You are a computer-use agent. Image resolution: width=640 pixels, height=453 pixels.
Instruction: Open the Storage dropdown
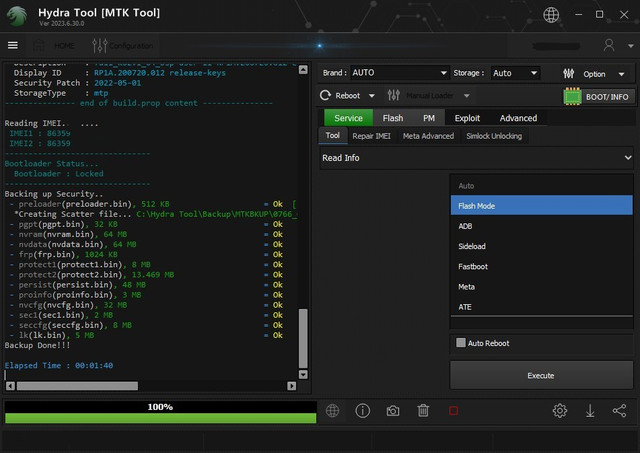tap(515, 73)
